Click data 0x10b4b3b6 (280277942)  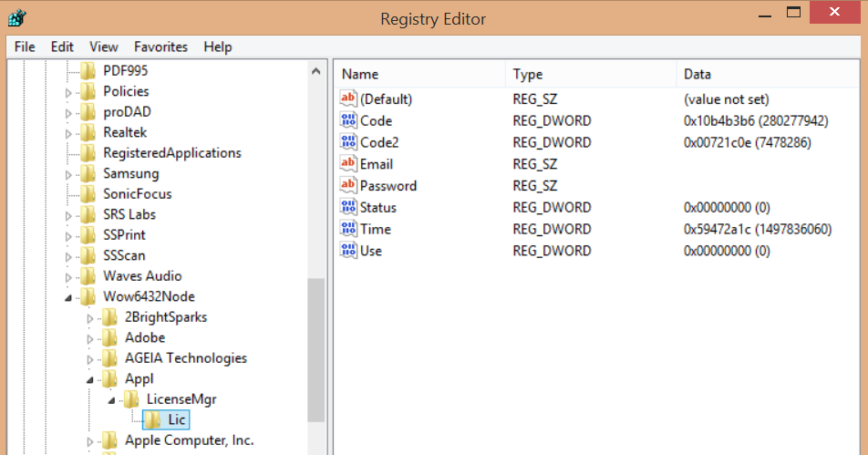click(x=756, y=120)
